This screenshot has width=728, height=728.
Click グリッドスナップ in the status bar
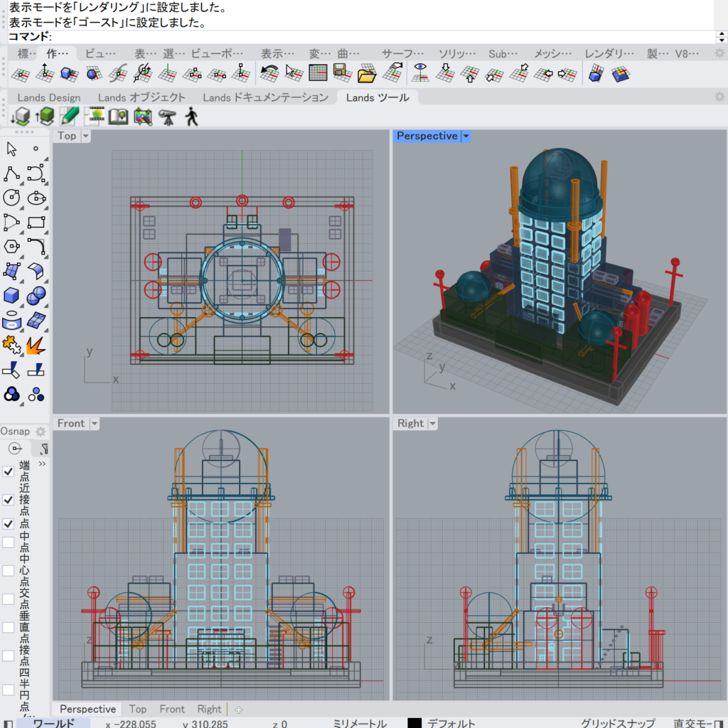pos(617,723)
